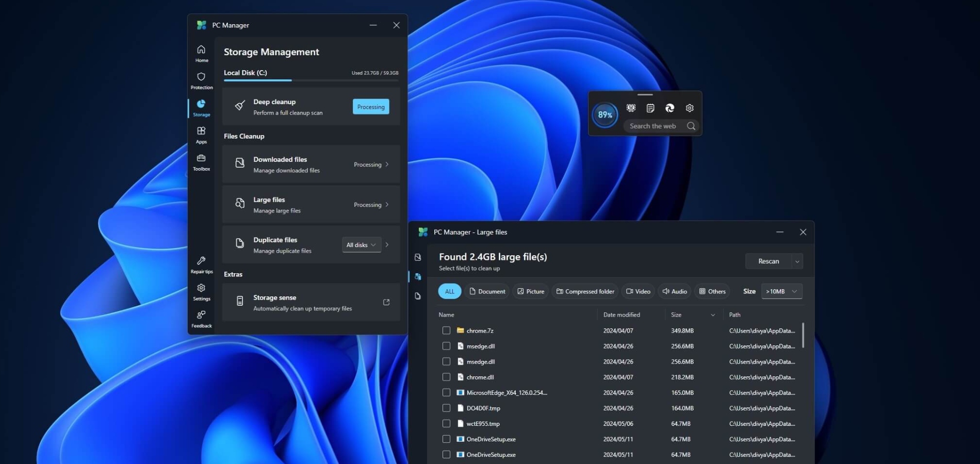Click the 165.0MB size cell
The image size is (980, 464).
click(682, 393)
